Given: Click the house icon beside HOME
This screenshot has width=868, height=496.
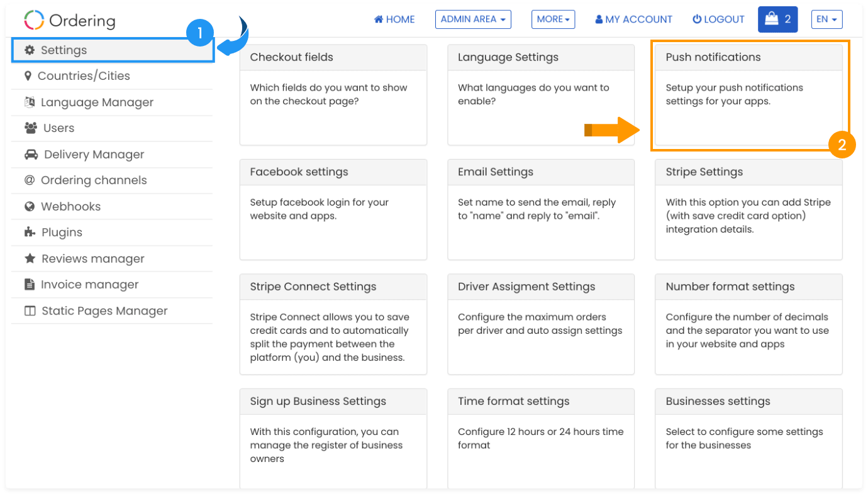Looking at the screenshot, I should point(379,19).
